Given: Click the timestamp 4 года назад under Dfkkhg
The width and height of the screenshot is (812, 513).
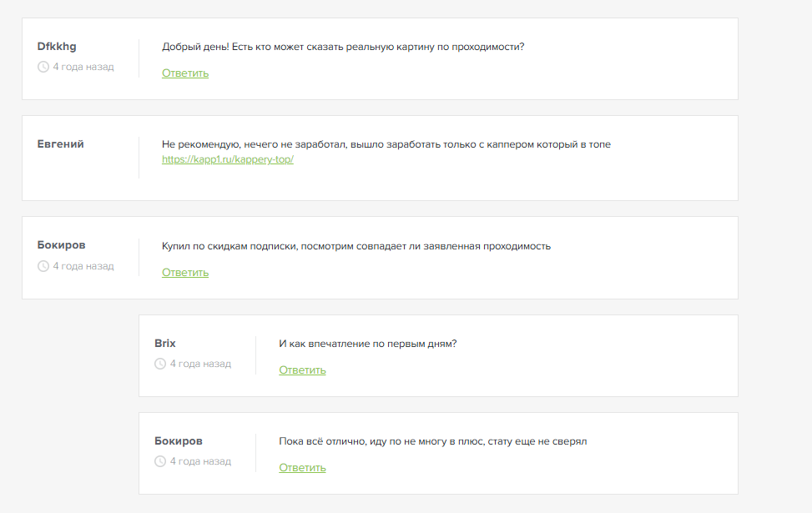Looking at the screenshot, I should (83, 66).
